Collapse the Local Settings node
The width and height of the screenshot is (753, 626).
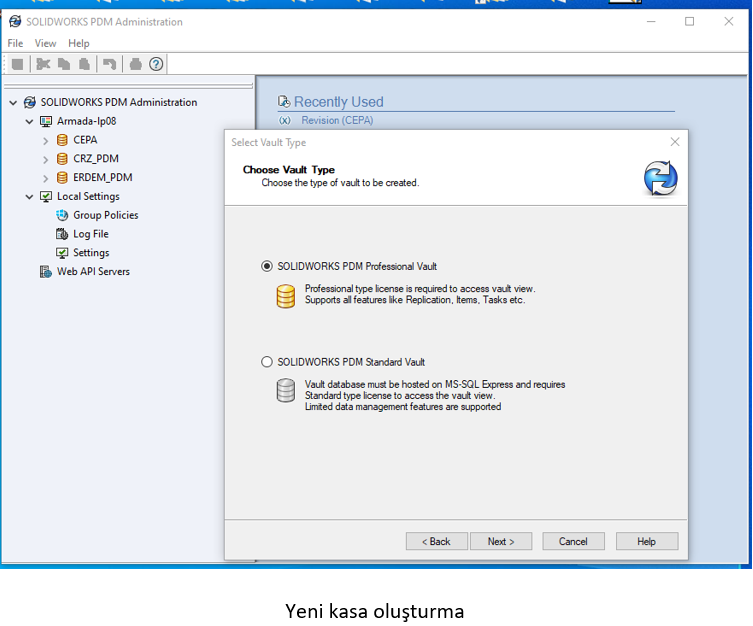[x=29, y=197]
